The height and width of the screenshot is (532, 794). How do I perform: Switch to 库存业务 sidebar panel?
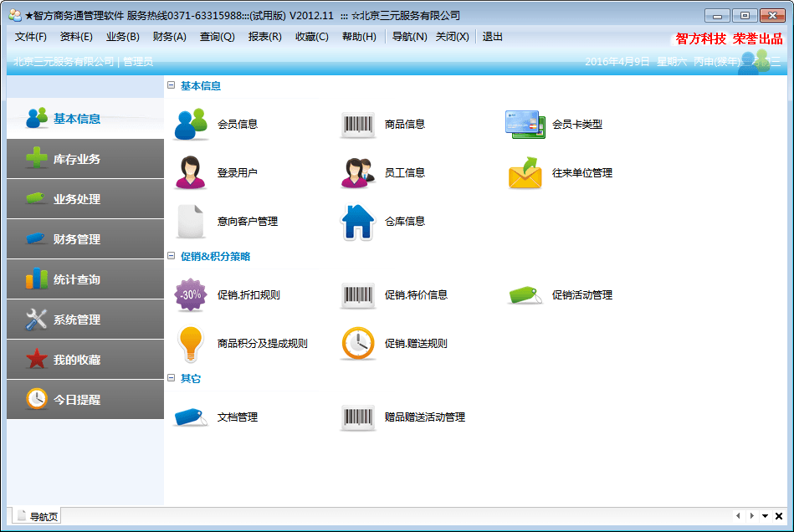[85, 159]
